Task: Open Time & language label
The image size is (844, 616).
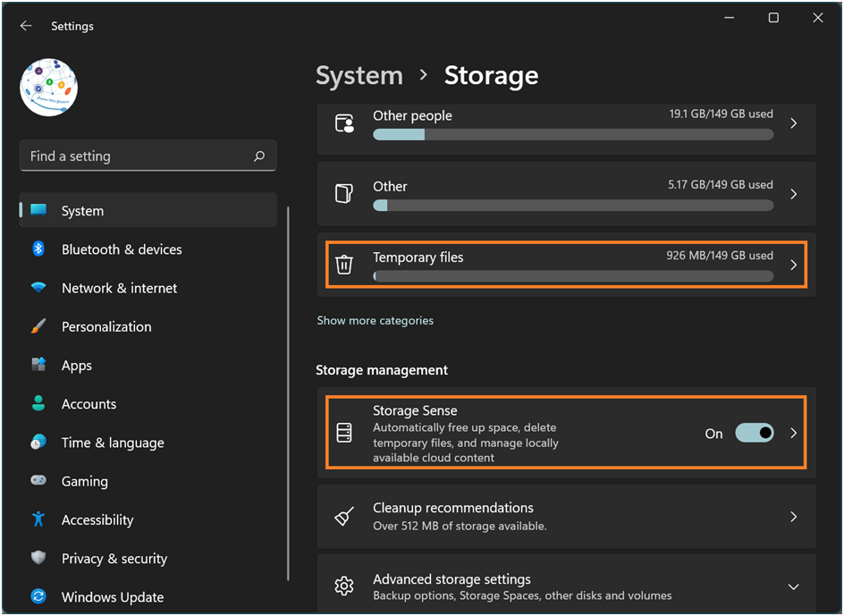Action: (113, 443)
